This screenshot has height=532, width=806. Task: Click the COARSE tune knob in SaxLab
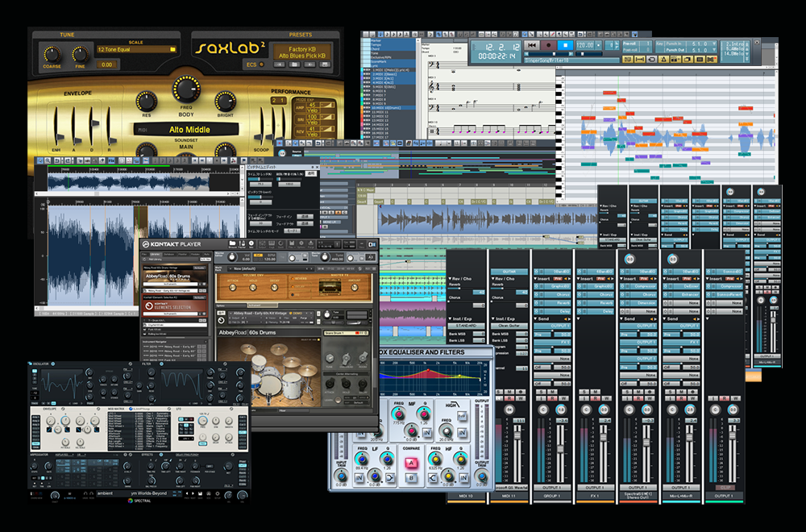click(x=52, y=54)
